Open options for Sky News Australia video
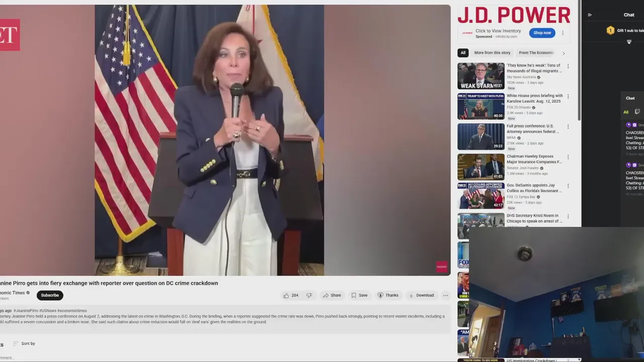This screenshot has height=362, width=644. (x=568, y=66)
